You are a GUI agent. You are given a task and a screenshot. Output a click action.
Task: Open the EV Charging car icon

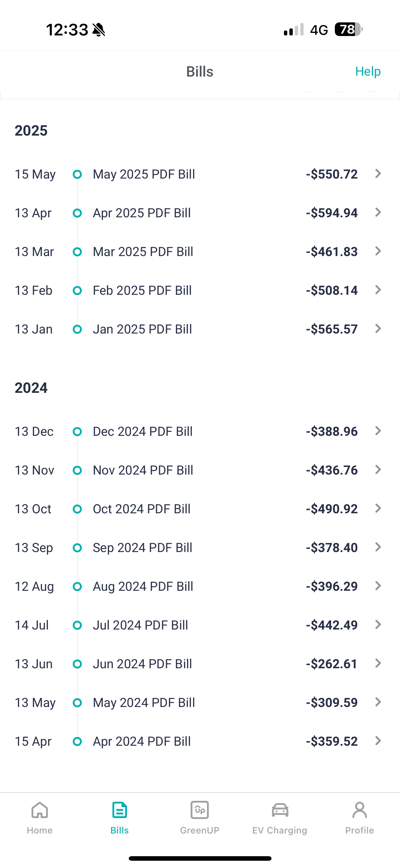pyautogui.click(x=280, y=810)
